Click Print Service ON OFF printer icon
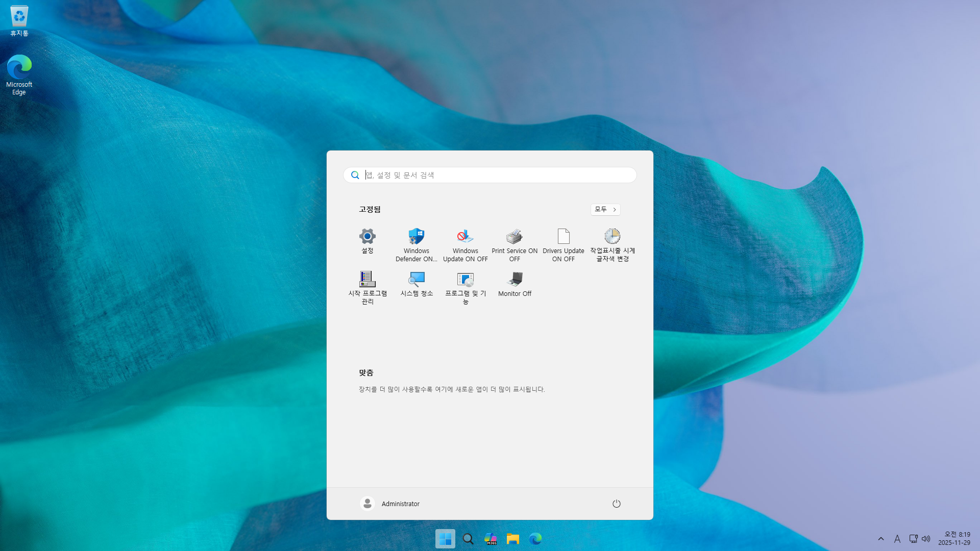980x551 pixels. 514,237
